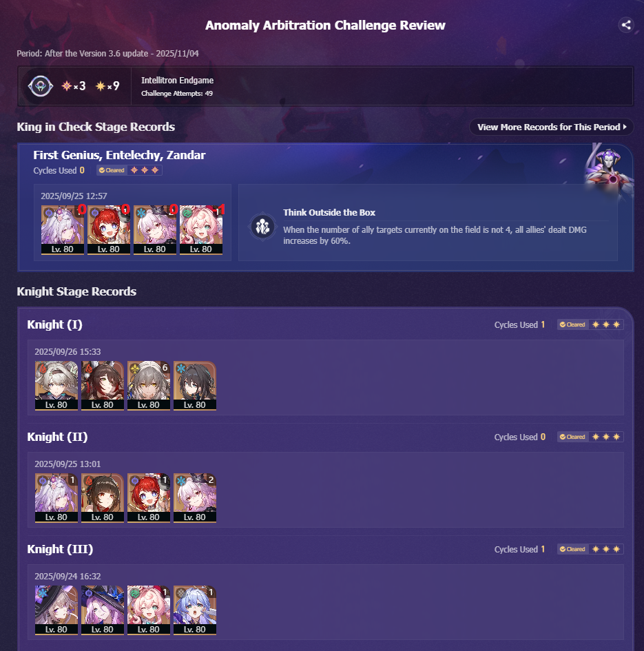The height and width of the screenshot is (651, 644).
Task: Click the gray-haired character with 6 badge in Knight (I)
Action: pyautogui.click(x=149, y=386)
